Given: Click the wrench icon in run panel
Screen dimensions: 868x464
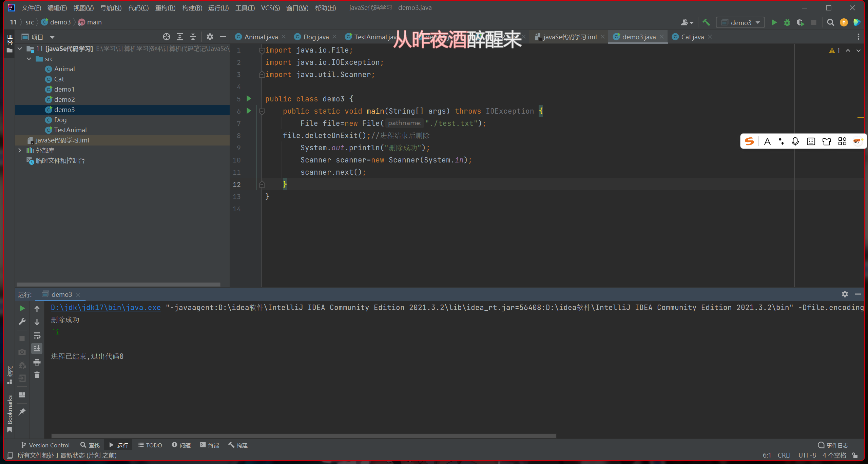Looking at the screenshot, I should (22, 322).
